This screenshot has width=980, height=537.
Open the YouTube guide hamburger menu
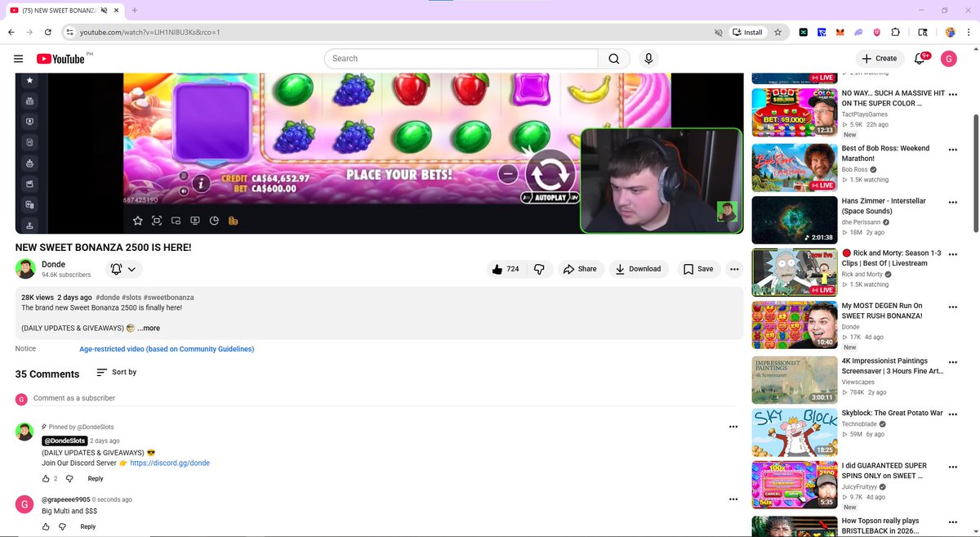(x=18, y=58)
